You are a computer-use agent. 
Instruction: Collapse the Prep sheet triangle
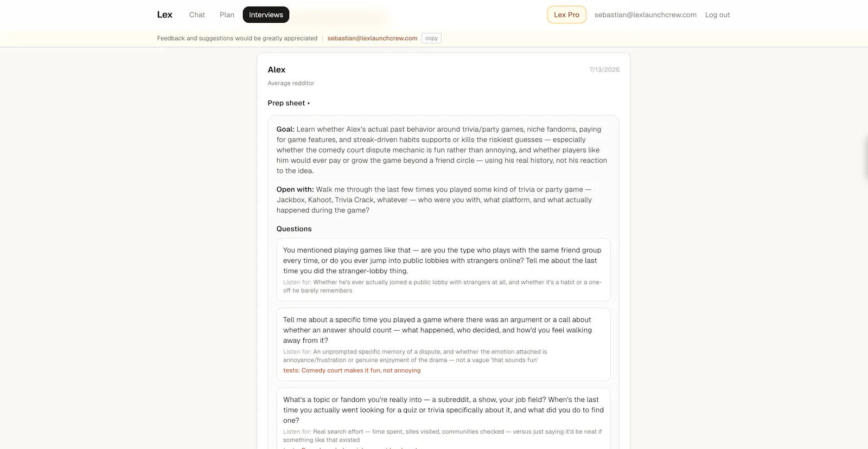tap(309, 104)
